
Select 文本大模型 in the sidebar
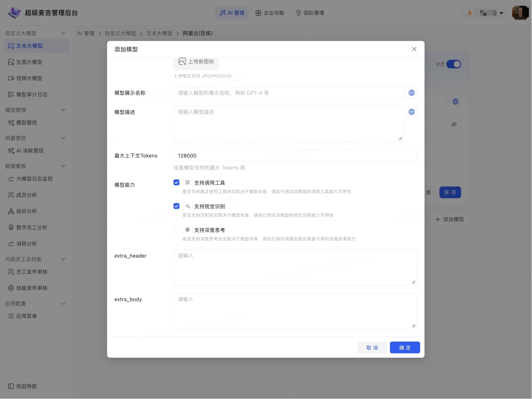[37, 46]
